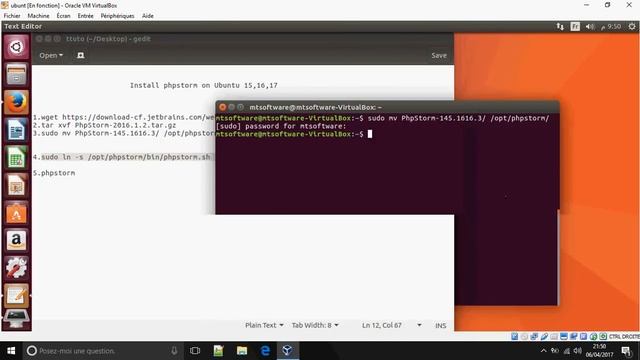Launch Firefox from the Ubuntu launcher
Screen dimensions: 640x360
click(16, 102)
